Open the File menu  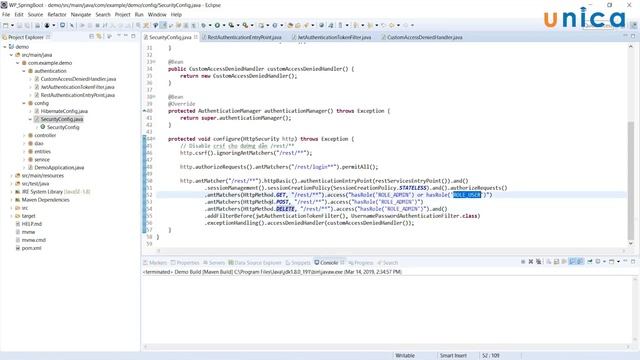6,14
